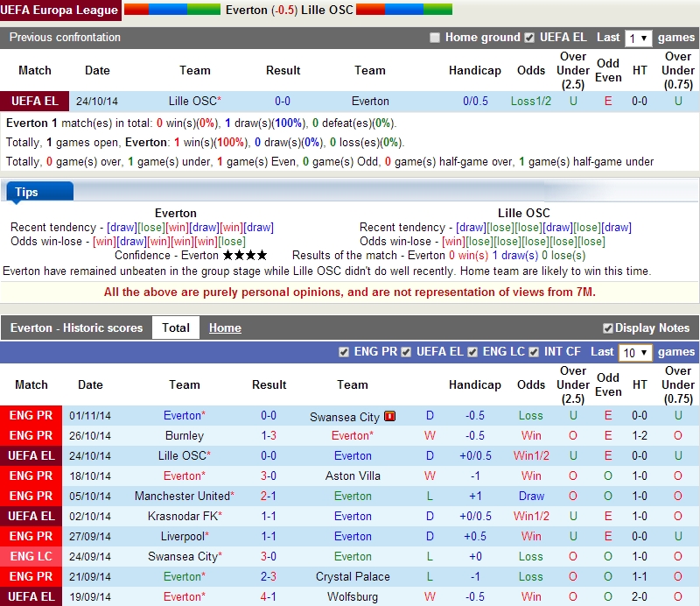
Task: Click the date 26/10/14
Action: pos(90,435)
